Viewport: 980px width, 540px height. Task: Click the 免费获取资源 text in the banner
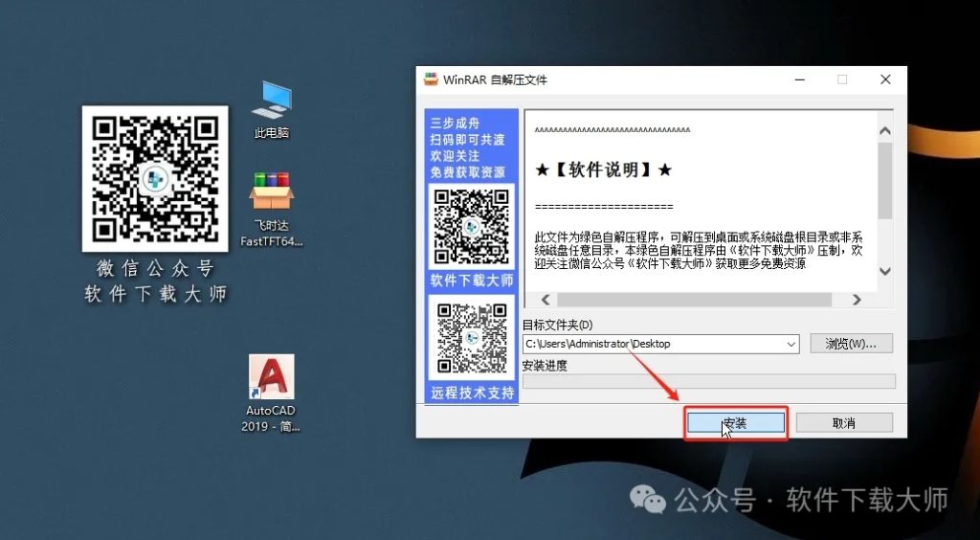(467, 172)
